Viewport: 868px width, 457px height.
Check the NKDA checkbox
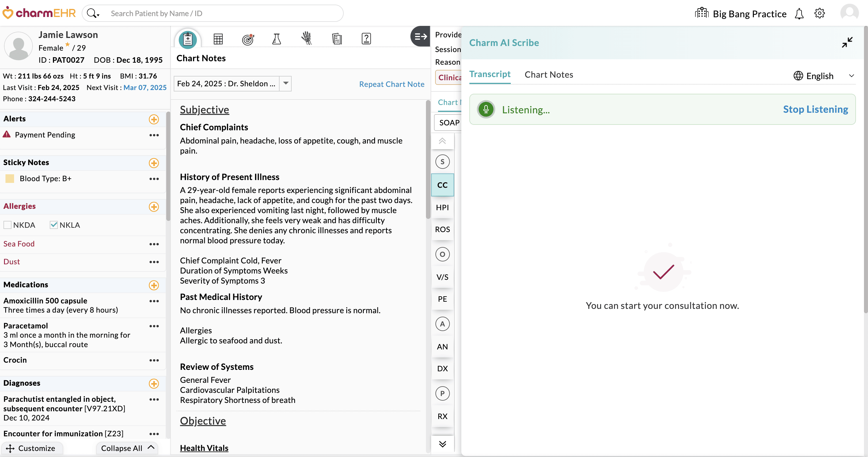(7, 225)
